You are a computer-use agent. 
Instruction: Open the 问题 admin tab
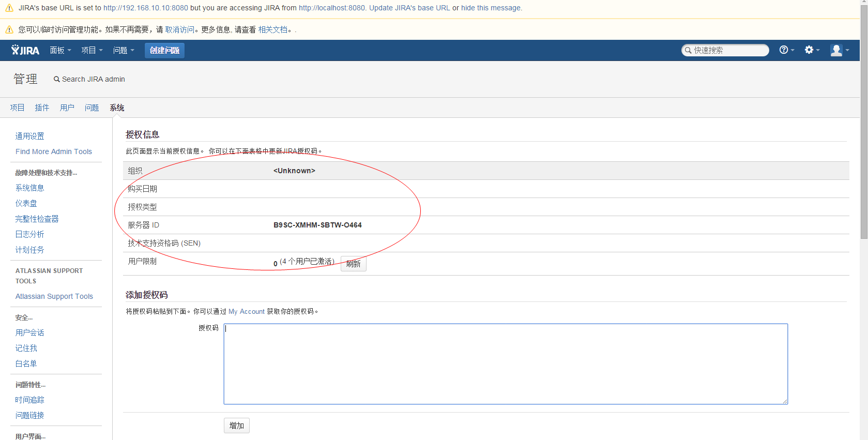tap(92, 108)
